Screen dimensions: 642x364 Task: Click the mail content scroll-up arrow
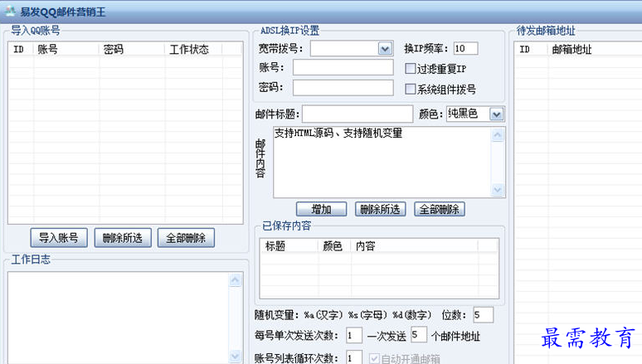coord(498,134)
